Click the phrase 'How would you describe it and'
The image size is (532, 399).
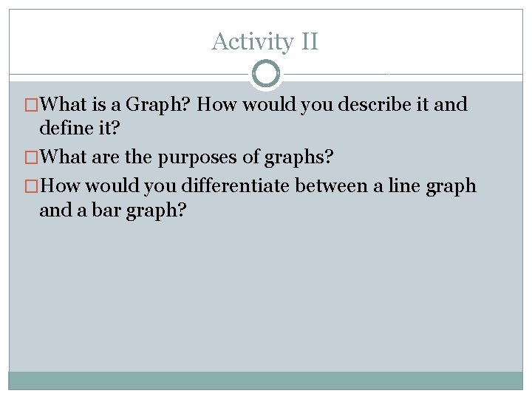point(332,104)
